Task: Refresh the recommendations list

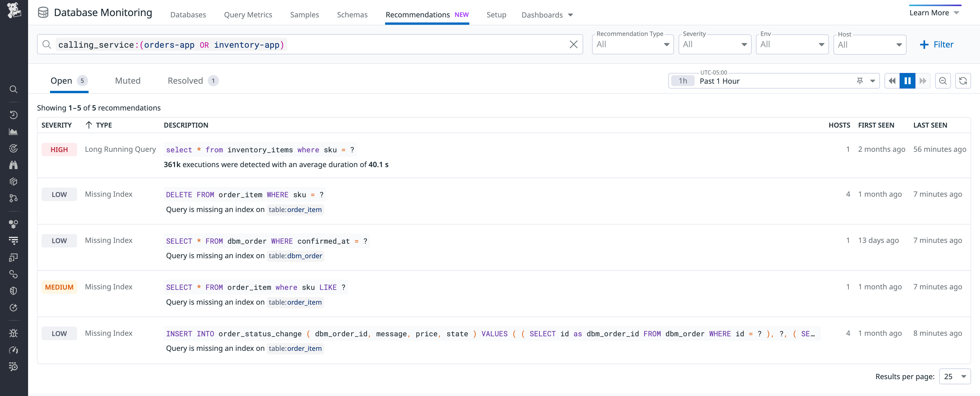Action: pos(963,81)
